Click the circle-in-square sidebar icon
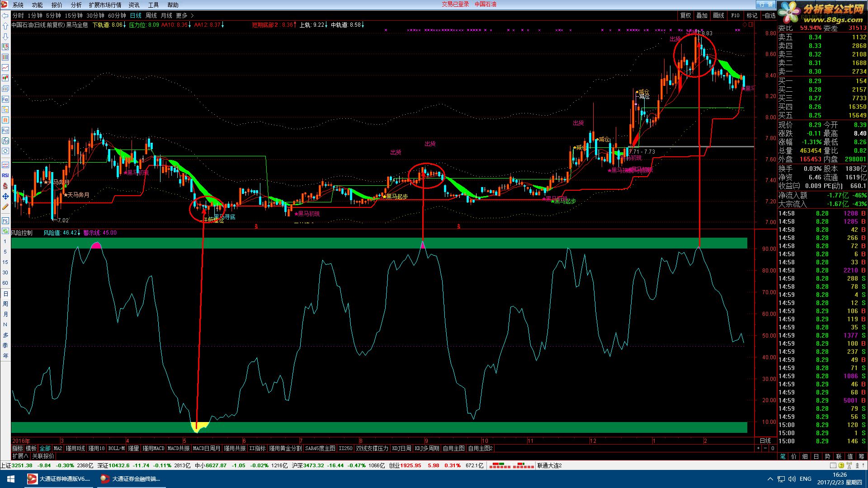The width and height of the screenshot is (868, 488). point(5,151)
